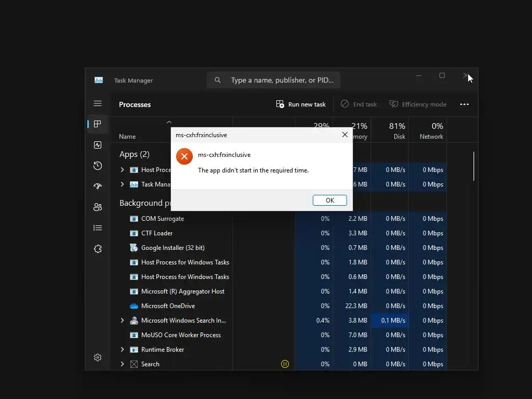The width and height of the screenshot is (532, 399).
Task: Click Run new task button
Action: pyautogui.click(x=301, y=104)
